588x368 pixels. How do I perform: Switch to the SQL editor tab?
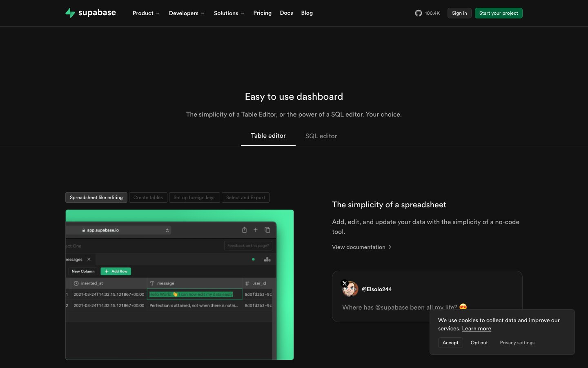[x=321, y=136]
